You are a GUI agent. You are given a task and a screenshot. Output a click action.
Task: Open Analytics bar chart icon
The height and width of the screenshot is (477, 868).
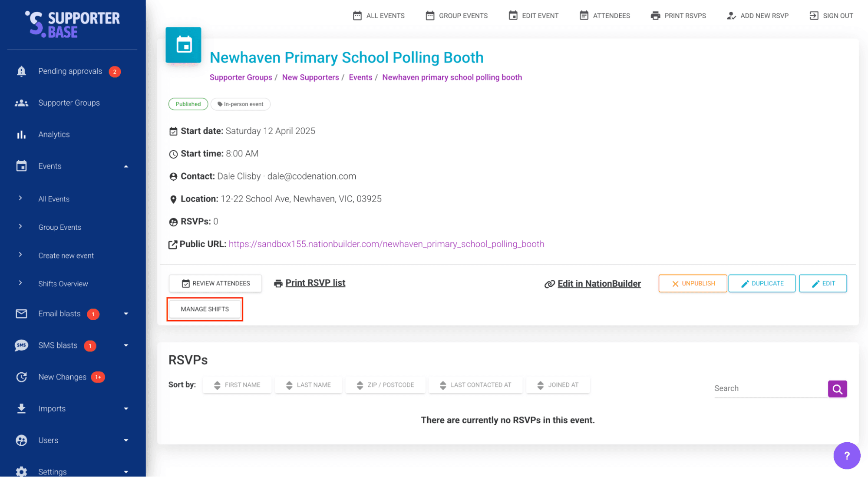click(x=21, y=135)
